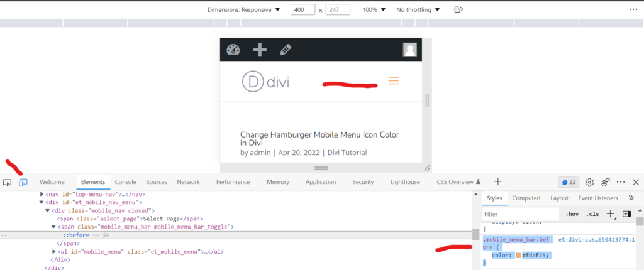Click the user avatar in admin bar

[410, 50]
